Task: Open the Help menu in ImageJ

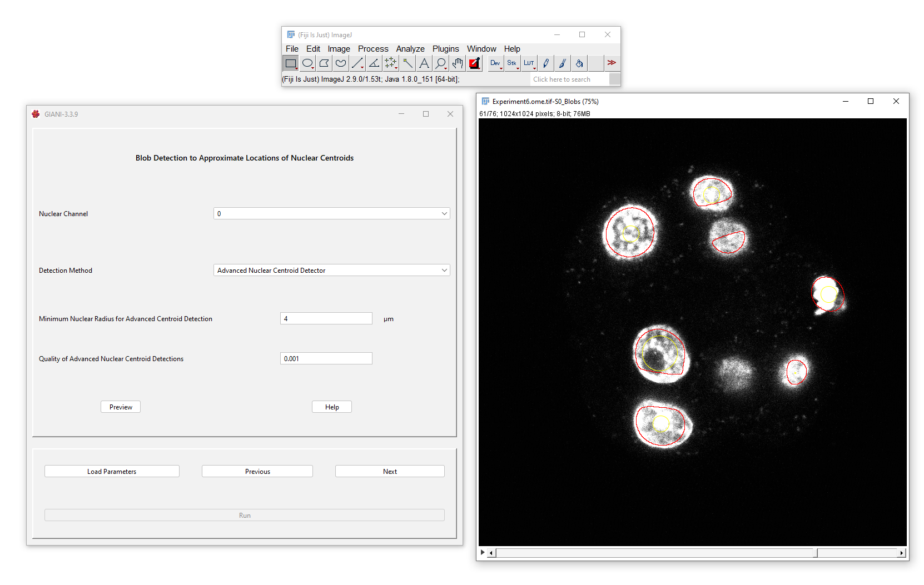Action: pyautogui.click(x=512, y=49)
